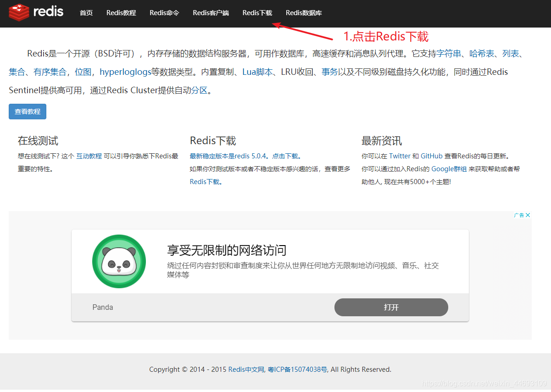Click the 打开 button in the ad

391,308
